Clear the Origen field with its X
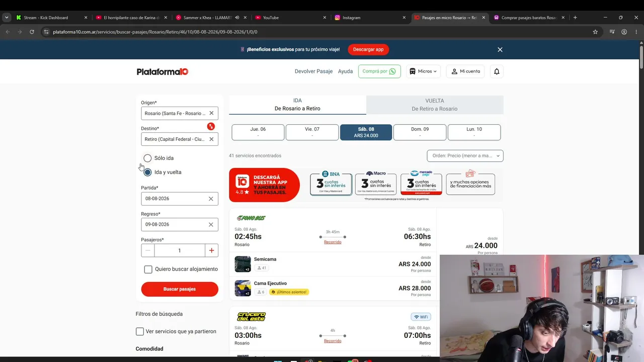 point(211,113)
